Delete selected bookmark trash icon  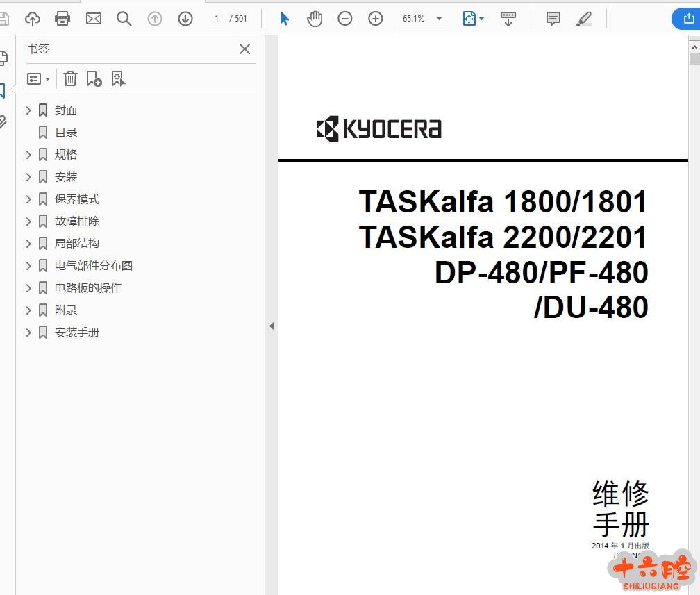[70, 79]
